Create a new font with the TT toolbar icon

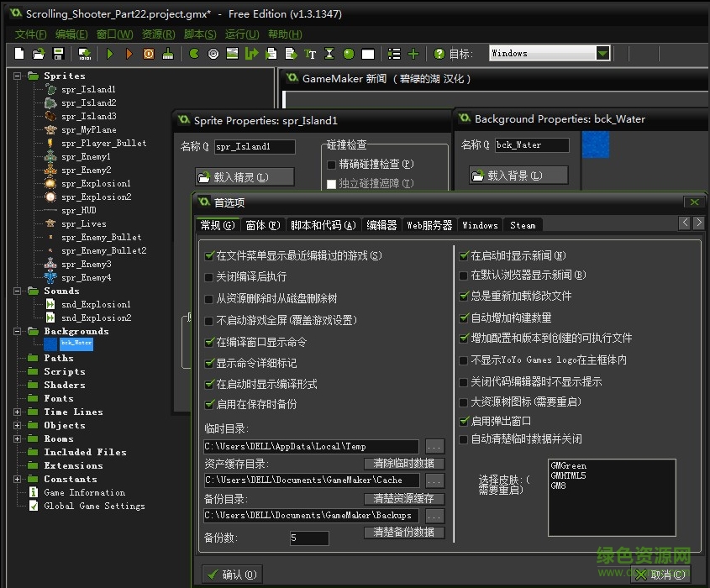point(310,53)
